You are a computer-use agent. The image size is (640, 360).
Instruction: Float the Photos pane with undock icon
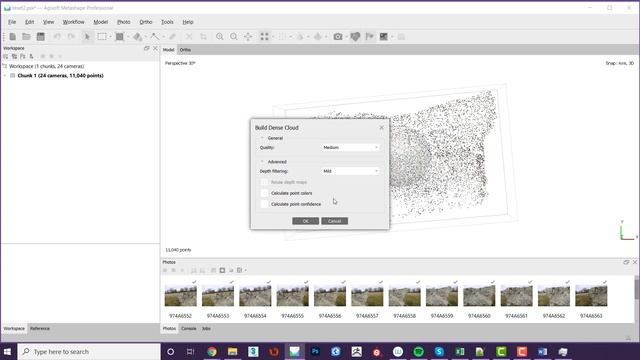(x=626, y=262)
